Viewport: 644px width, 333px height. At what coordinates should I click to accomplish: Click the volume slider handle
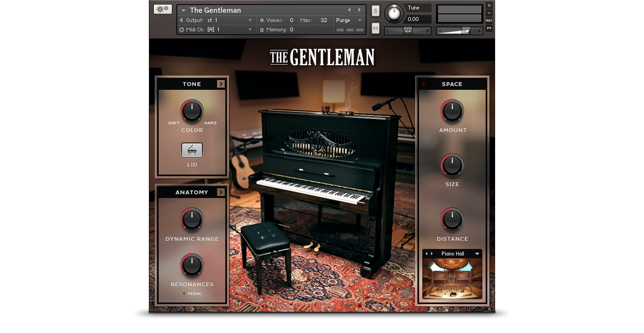pyautogui.click(x=466, y=31)
